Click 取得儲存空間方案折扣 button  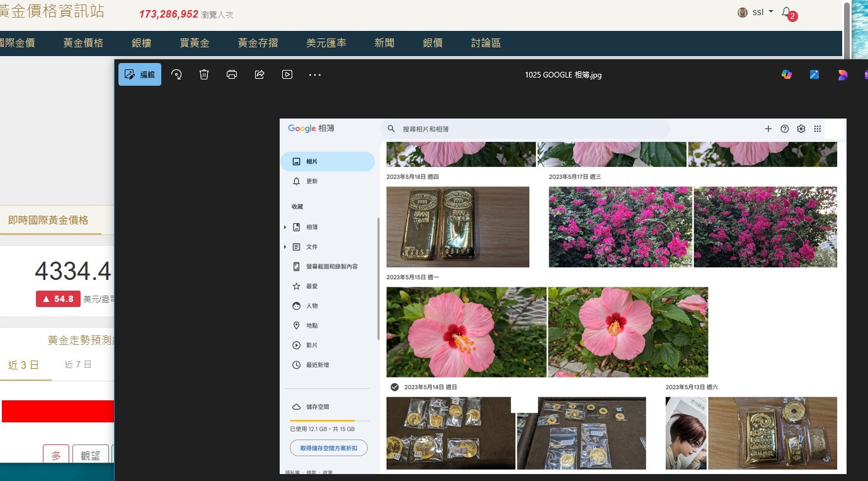coord(329,448)
